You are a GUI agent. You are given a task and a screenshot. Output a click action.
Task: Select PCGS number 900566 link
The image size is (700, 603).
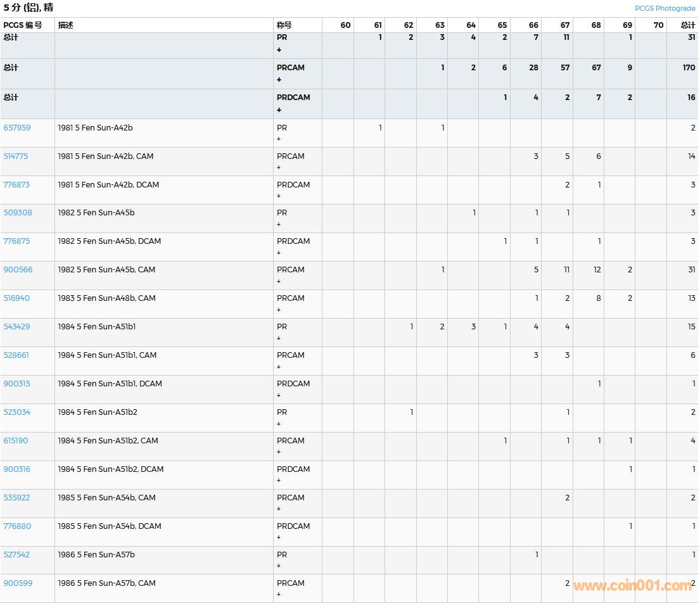(x=18, y=270)
